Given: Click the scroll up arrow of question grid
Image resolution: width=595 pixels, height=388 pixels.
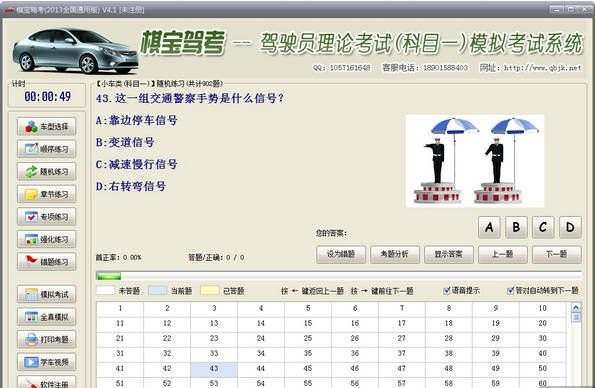Looking at the screenshot, I should (x=576, y=308).
